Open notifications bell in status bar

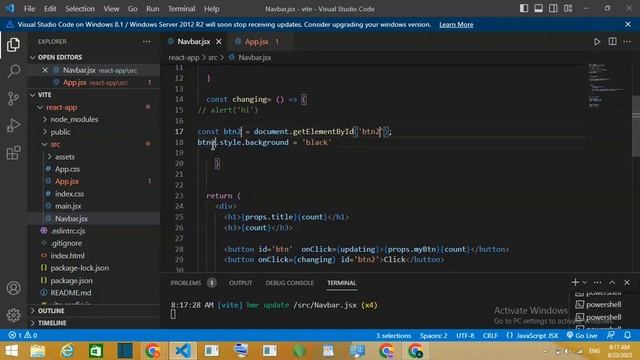[x=627, y=336]
